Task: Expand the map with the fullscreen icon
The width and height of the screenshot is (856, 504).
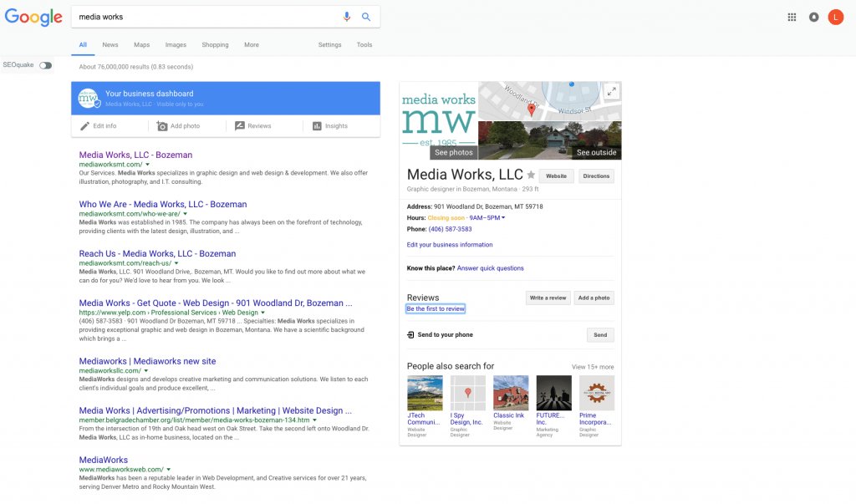Action: 612,91
